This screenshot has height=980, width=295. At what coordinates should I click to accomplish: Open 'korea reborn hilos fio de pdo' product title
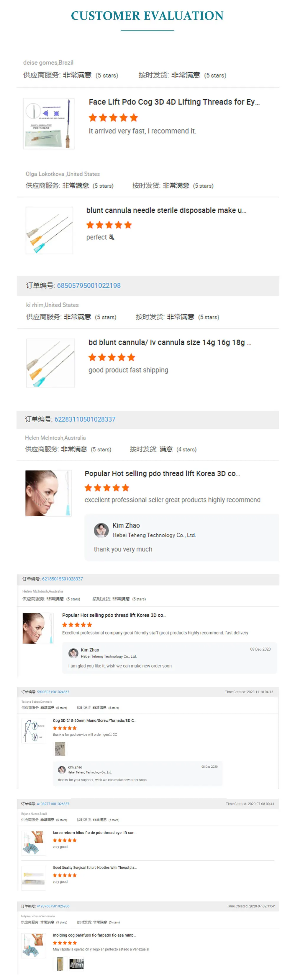94,832
